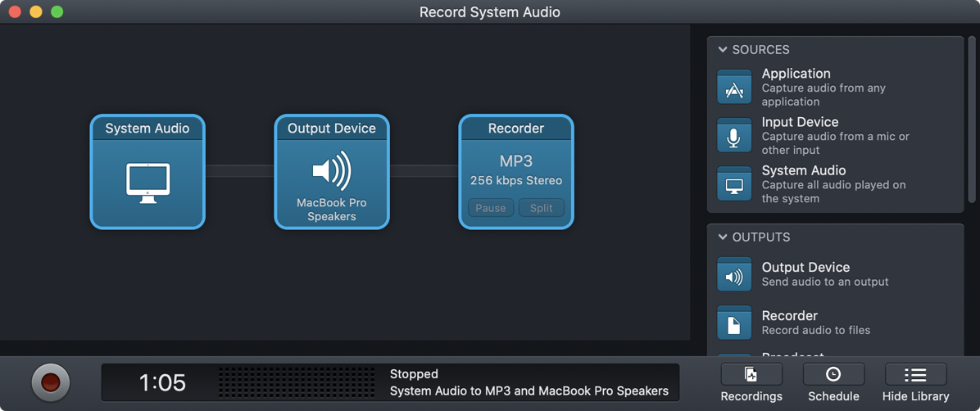Image resolution: width=980 pixels, height=411 pixels.
Task: Click Hide Library list icon
Action: tap(915, 375)
